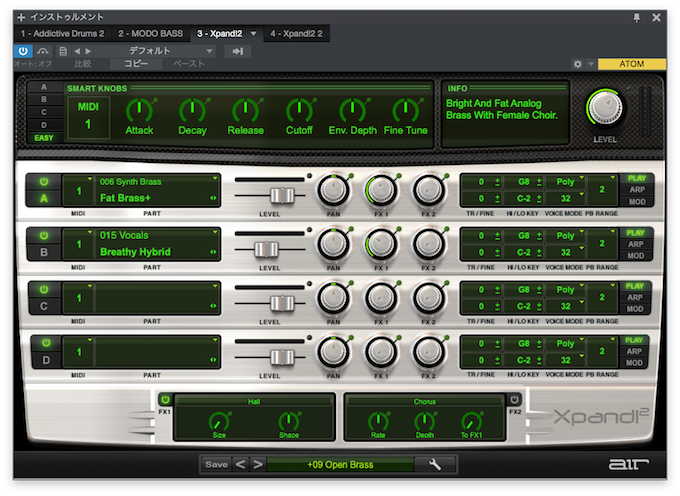Click the Decay smart knob
This screenshot has height=496, width=680.
coord(193,111)
